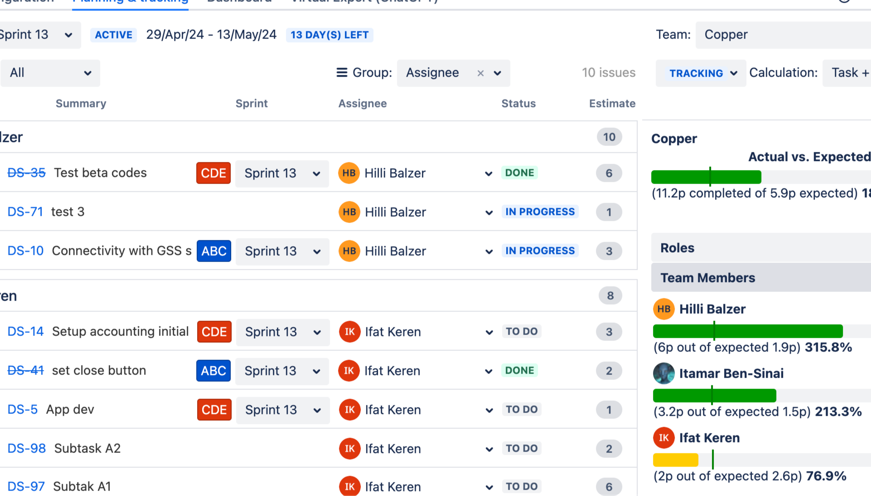Open the TRACKING mode dropdown
The image size is (871, 496).
700,73
